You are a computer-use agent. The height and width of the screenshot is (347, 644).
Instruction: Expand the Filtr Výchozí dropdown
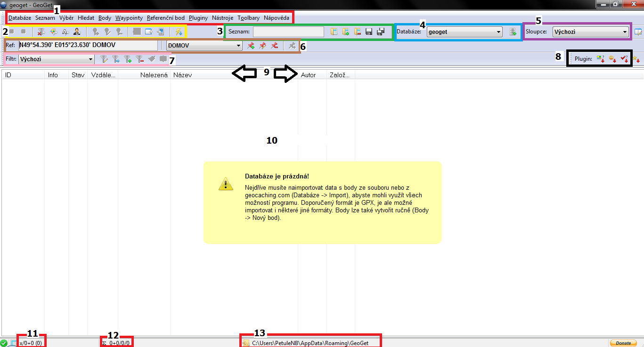(x=56, y=59)
